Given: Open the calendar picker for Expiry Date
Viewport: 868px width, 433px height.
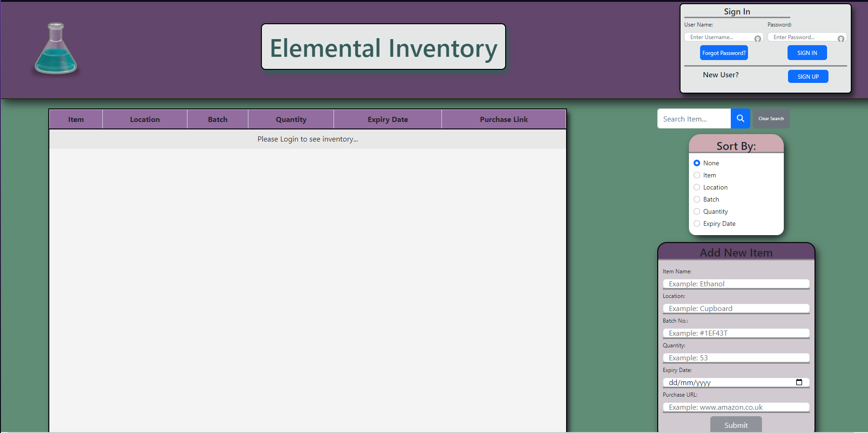Looking at the screenshot, I should 800,382.
